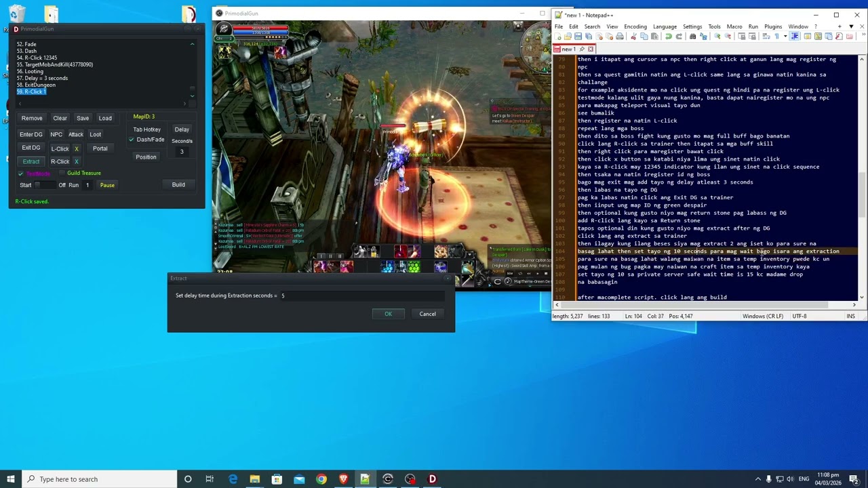Open Brave browser from the taskbar
Screen dimensions: 868x488
pos(343,479)
